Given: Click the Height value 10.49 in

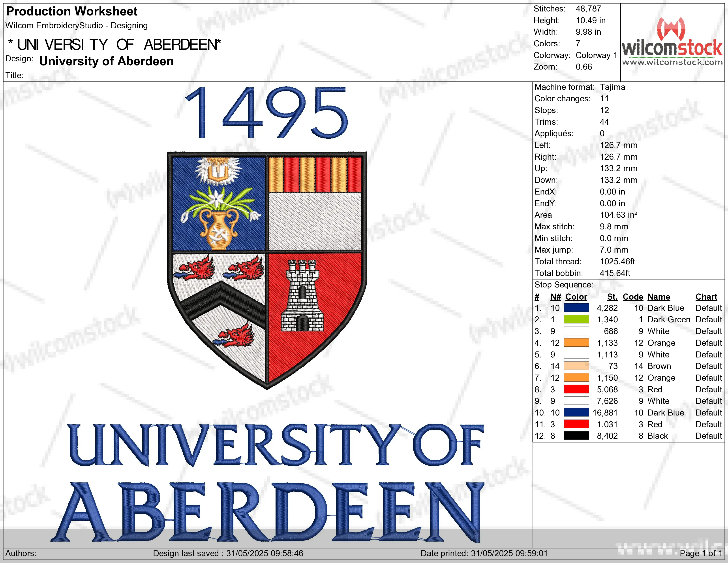Looking at the screenshot, I should click(591, 20).
